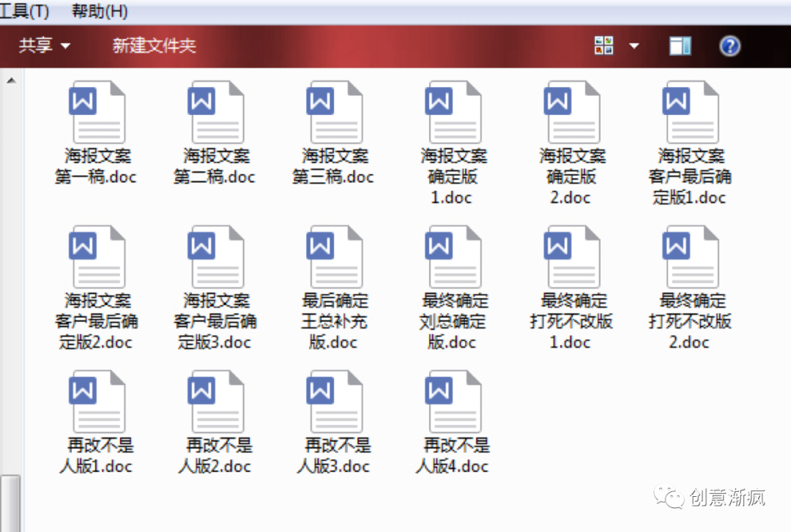This screenshot has height=532, width=791.
Task: Select file icon 再改不是人版2.doc
Action: point(216,402)
